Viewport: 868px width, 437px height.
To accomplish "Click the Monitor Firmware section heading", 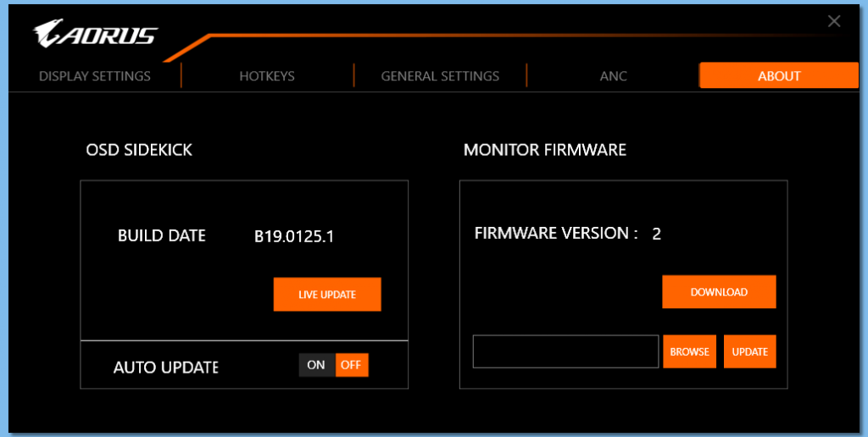I will [x=544, y=150].
